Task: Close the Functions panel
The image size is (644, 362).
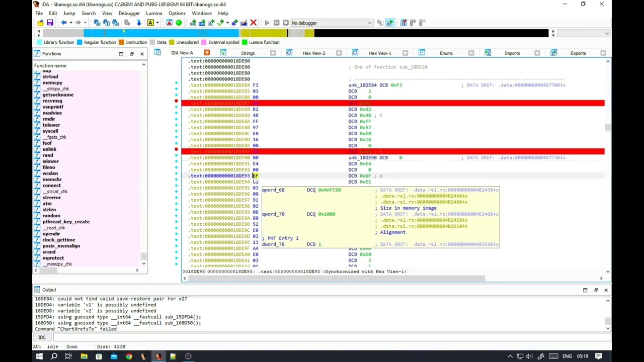Action: [142, 54]
